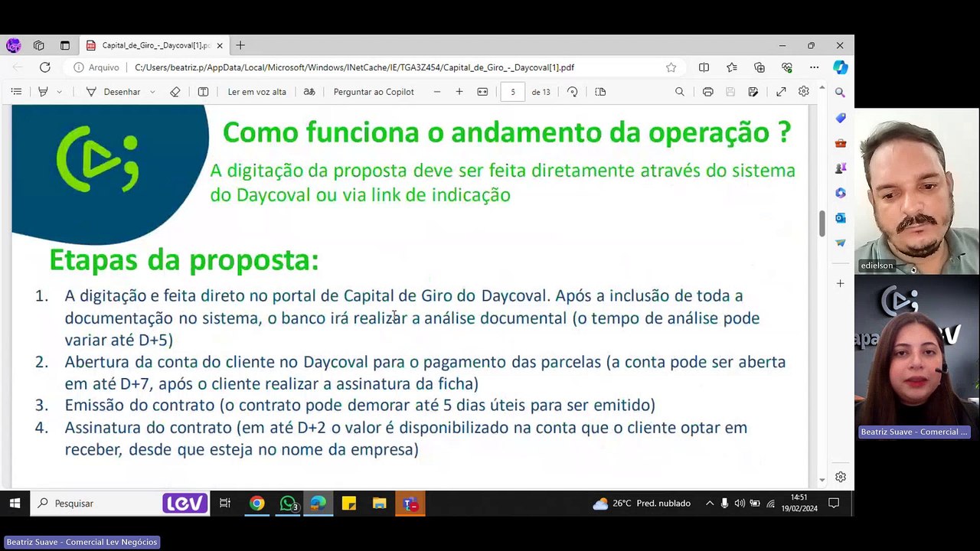Open the Edge profile avatar icon
Screen dimensions: 980x551
(x=13, y=46)
